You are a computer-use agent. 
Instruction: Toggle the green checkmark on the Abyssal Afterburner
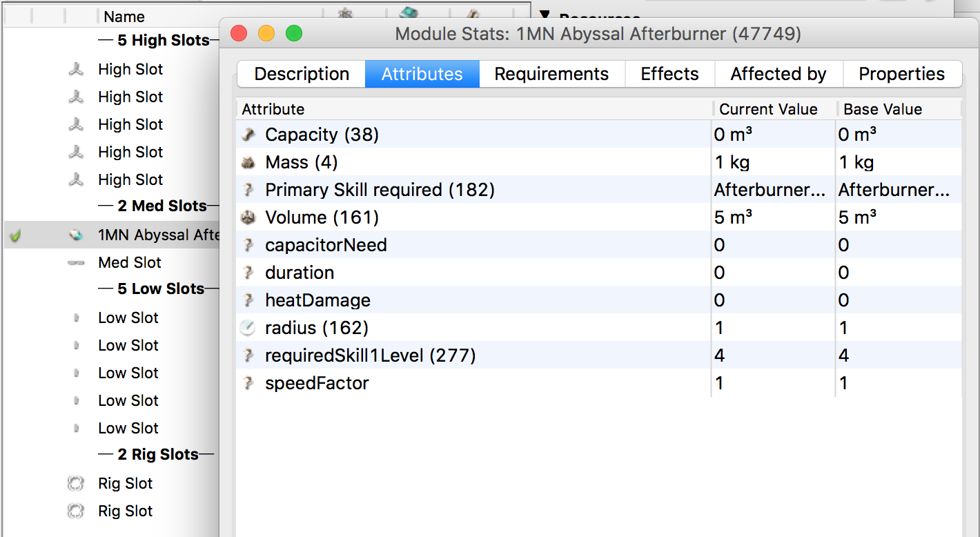[14, 235]
